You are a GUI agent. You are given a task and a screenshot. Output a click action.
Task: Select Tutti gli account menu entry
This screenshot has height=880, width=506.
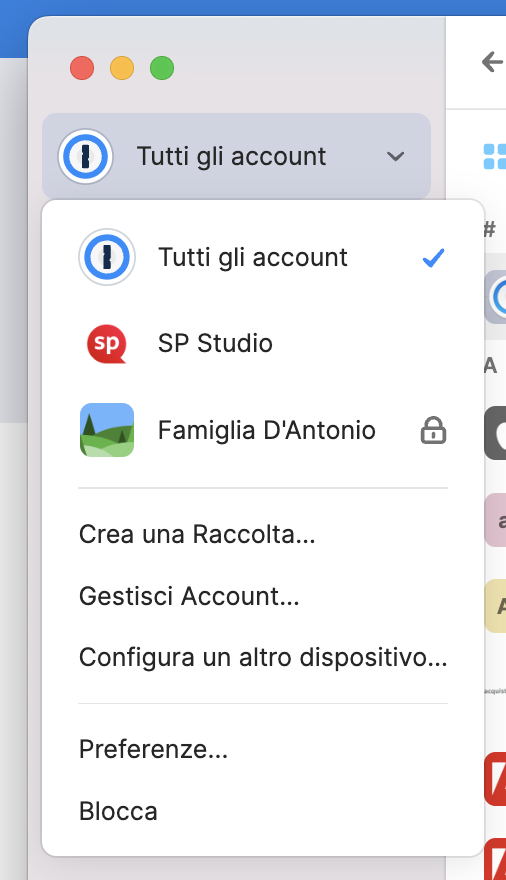coord(263,257)
